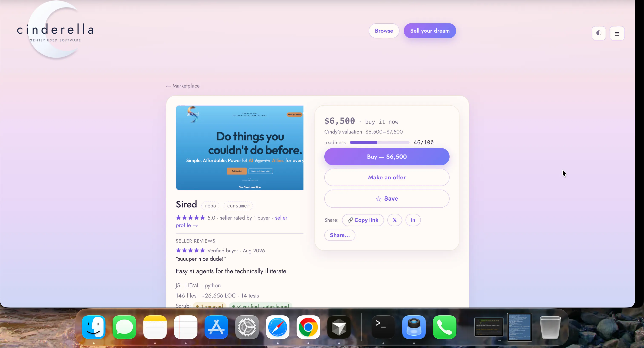The height and width of the screenshot is (348, 644).
Task: Copy the listing link
Action: pyautogui.click(x=363, y=220)
